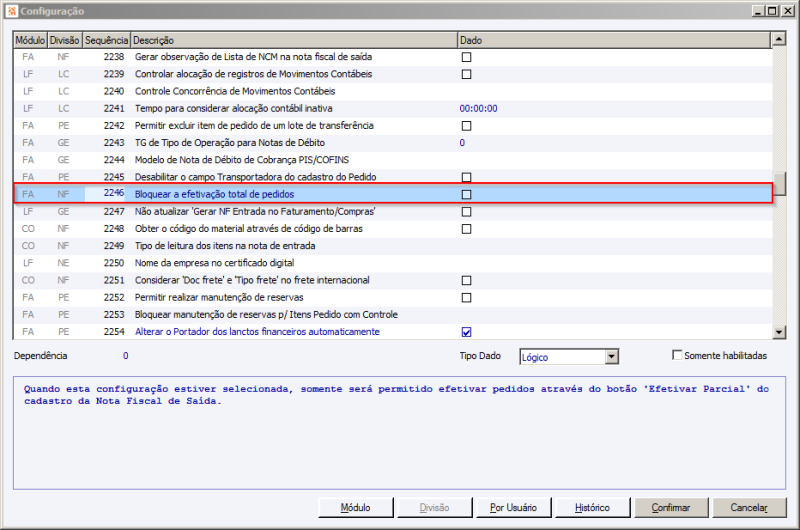Click scrollbar down arrow of the list

779,332
